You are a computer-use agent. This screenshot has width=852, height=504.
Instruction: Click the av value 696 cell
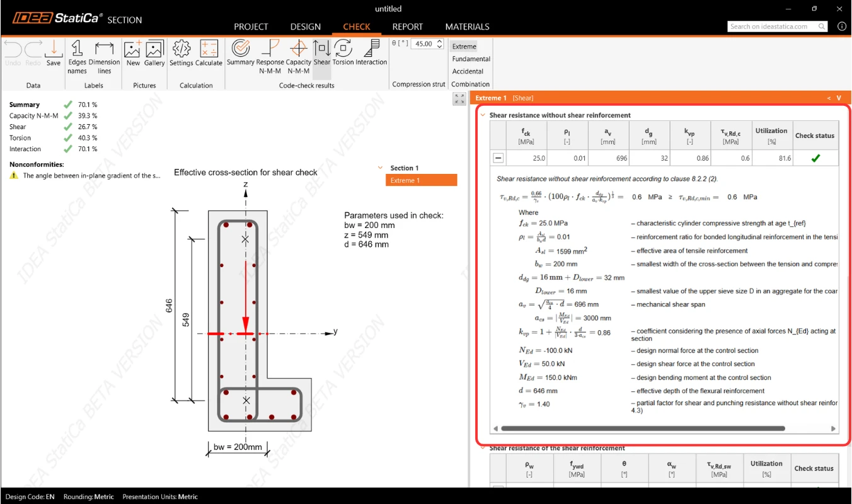[x=608, y=158]
